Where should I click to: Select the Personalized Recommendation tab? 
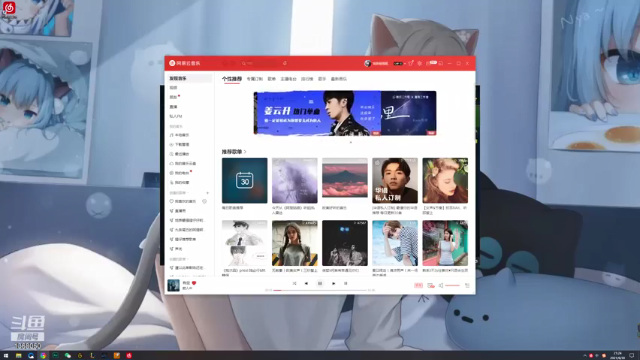(232, 79)
